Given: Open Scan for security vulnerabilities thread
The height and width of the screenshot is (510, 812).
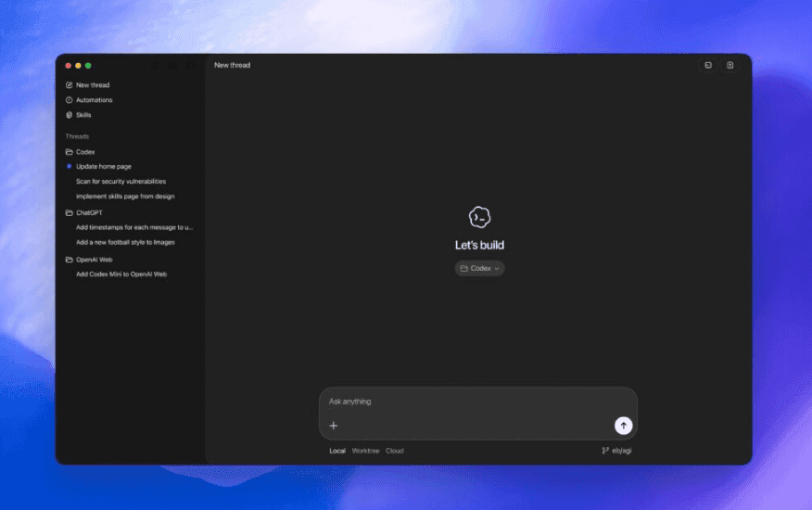Looking at the screenshot, I should tap(121, 182).
